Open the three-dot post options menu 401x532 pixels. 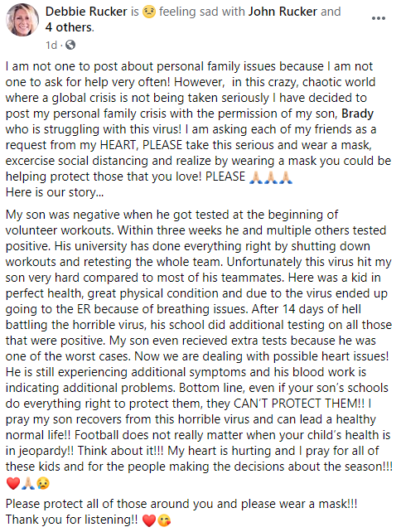pos(379,18)
